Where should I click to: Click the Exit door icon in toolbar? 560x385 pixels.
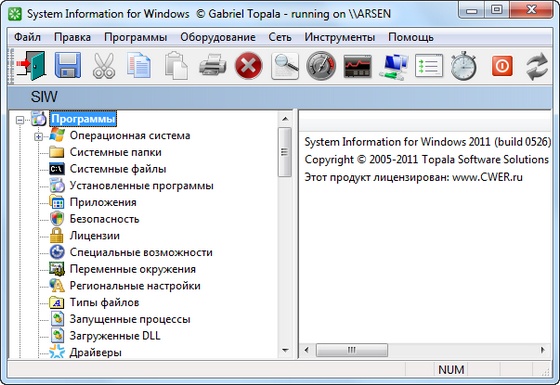coord(31,66)
